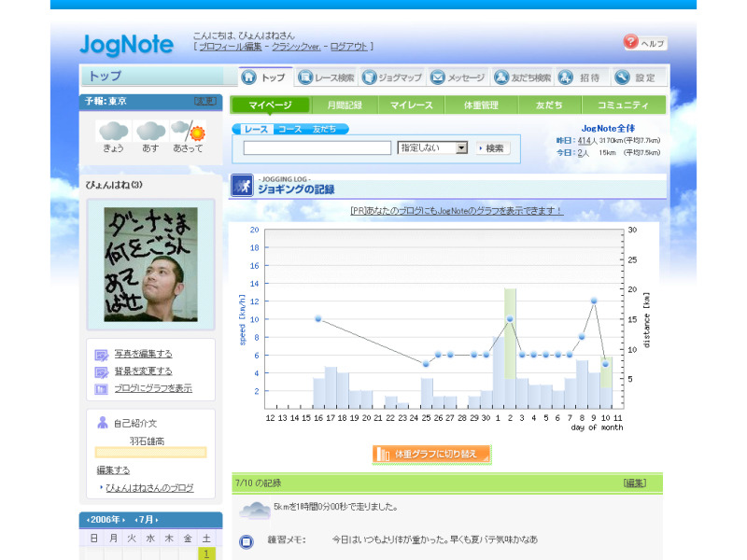
Task: Click the 7/10 の記録 heading text
Action: [x=259, y=483]
